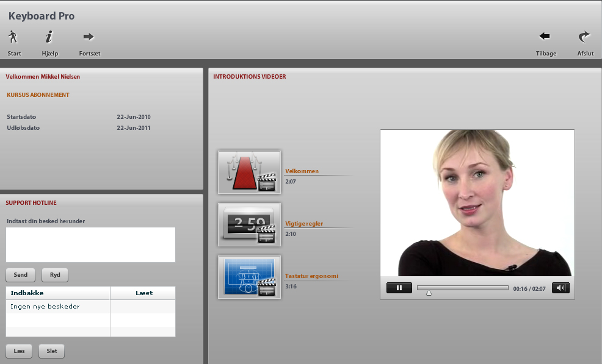Screen dimensions: 602x364
Task: Click the INTRODUKTIONS VIDEOER heading
Action: [250, 76]
